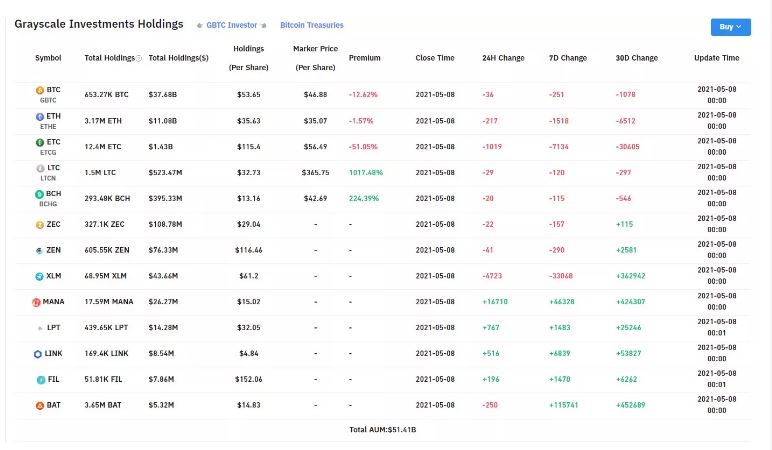The image size is (772, 450).
Task: Click the 327.1K ZEC holdings cell
Action: click(x=104, y=225)
